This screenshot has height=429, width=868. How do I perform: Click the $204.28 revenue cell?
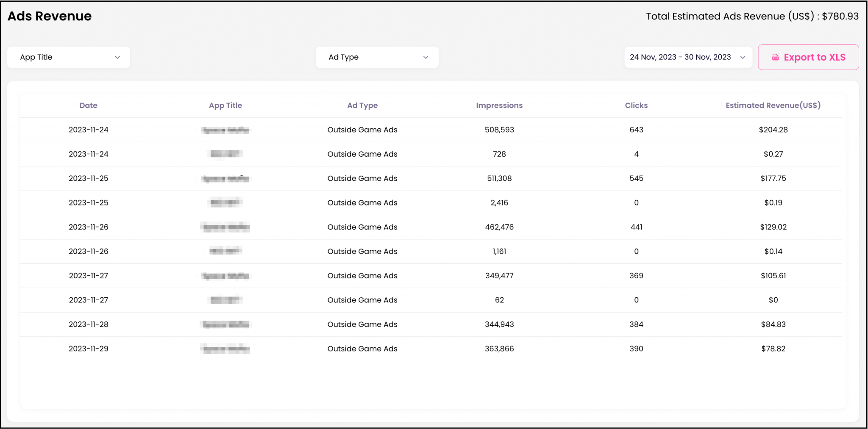[x=773, y=130]
